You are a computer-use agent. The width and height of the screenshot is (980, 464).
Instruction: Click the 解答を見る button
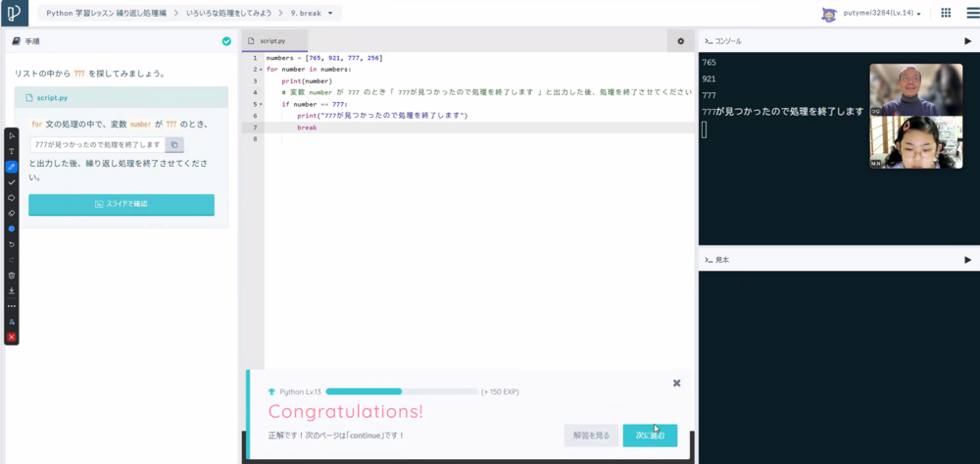(591, 435)
